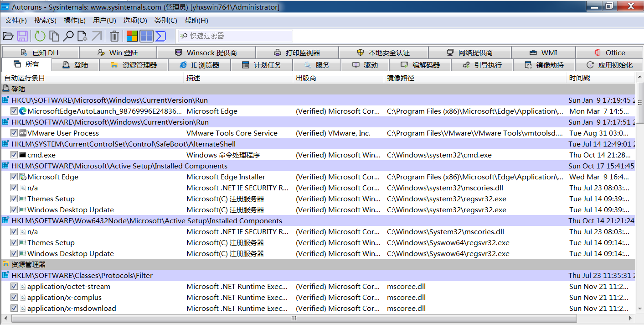Click file icon beside application/octet-stream
The width and height of the screenshot is (644, 325).
point(23,286)
